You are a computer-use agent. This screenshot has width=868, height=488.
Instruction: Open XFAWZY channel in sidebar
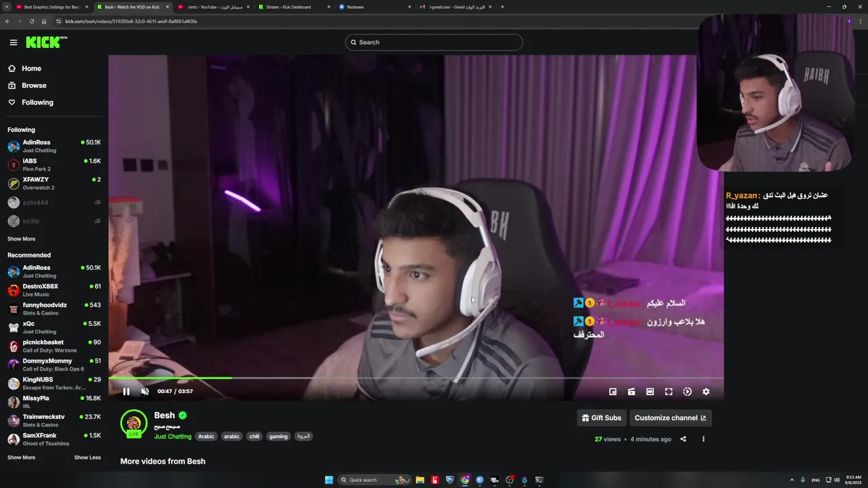click(x=54, y=184)
